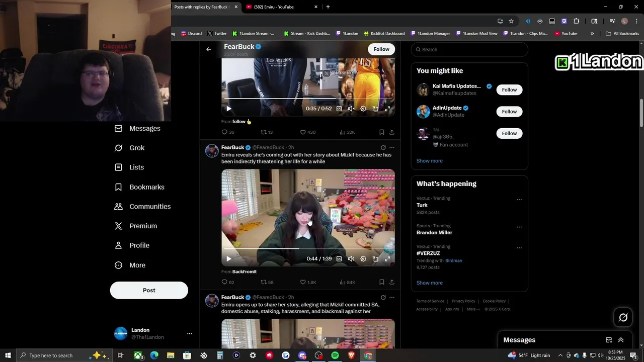Viewport: 644px width, 362px height.
Task: Seek on the 0:44 video progress bar
Action: click(x=308, y=248)
